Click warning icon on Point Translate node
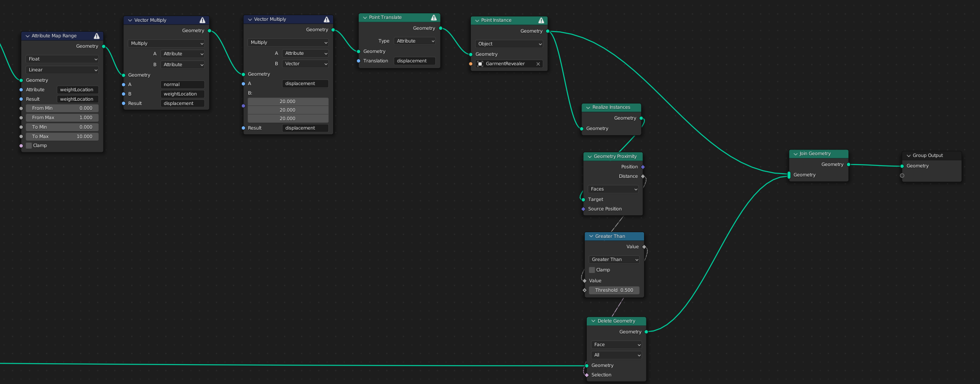This screenshot has height=384, width=980. tap(433, 17)
